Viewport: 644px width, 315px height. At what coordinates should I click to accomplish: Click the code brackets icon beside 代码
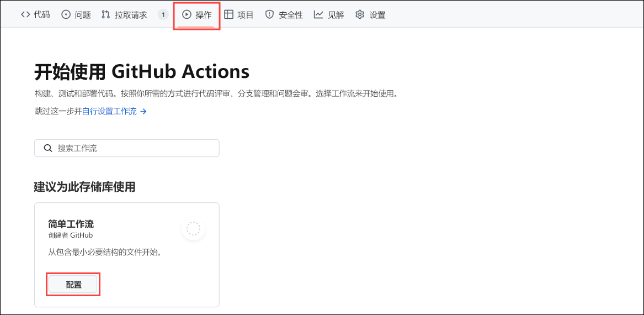click(x=25, y=15)
